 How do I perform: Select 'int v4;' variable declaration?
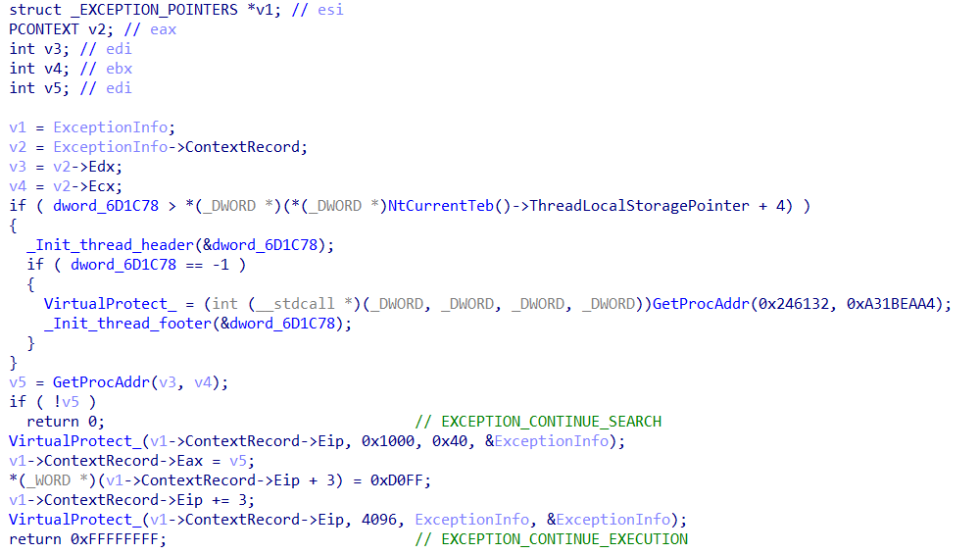(39, 69)
